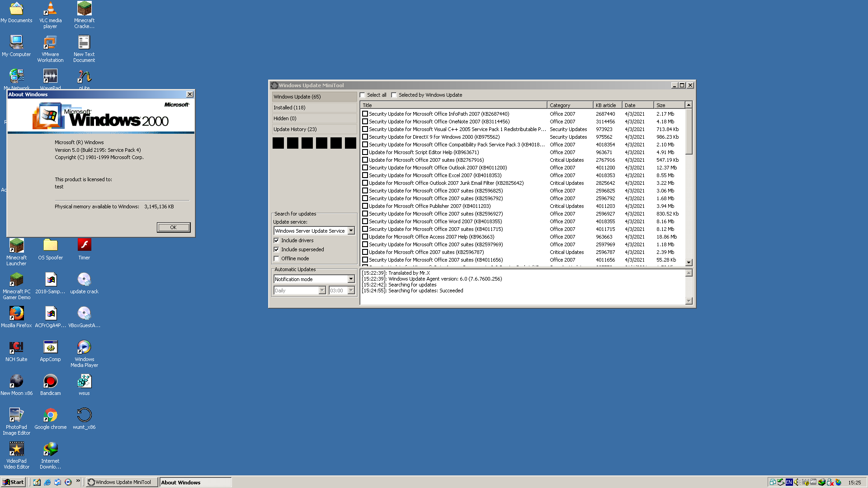Open Notification mode dropdown
Image resolution: width=868 pixels, height=488 pixels.
click(351, 279)
